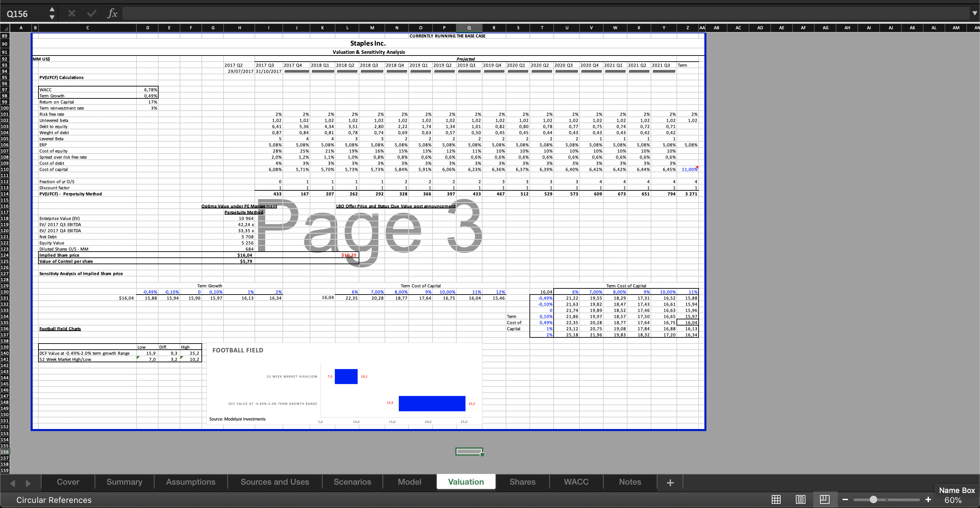The image size is (980, 508).
Task: Open the Sources and Uses tab
Action: [275, 482]
